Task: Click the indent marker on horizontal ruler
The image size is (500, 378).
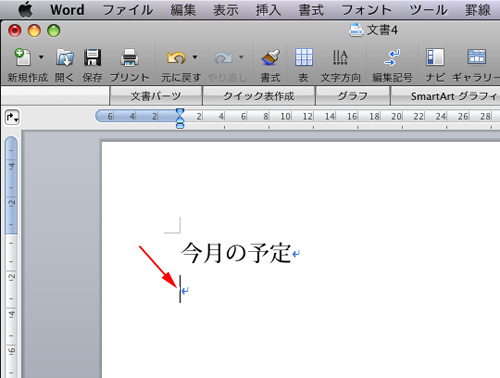Action: (180, 118)
